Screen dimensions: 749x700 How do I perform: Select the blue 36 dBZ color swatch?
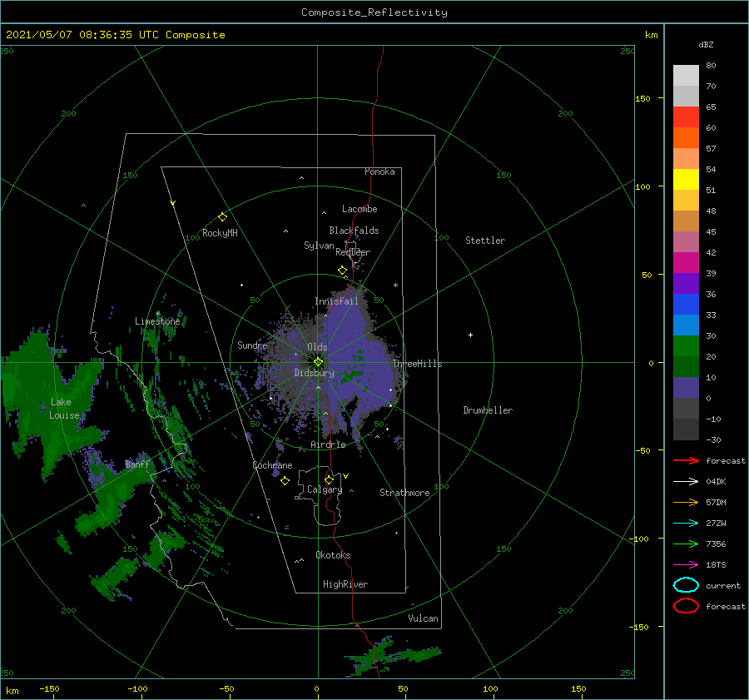686,305
